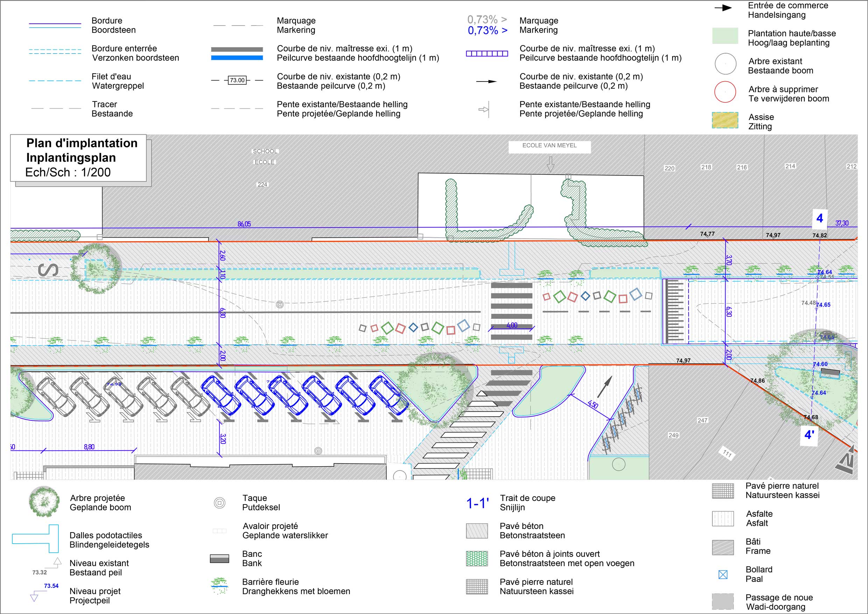
Task: Click the Plan d'implantation title box
Action: [78, 158]
